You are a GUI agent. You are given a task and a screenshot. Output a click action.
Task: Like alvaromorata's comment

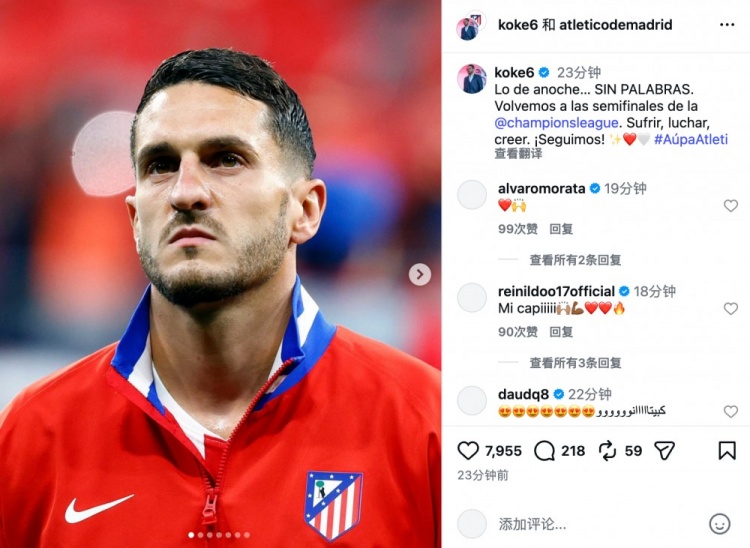point(730,206)
